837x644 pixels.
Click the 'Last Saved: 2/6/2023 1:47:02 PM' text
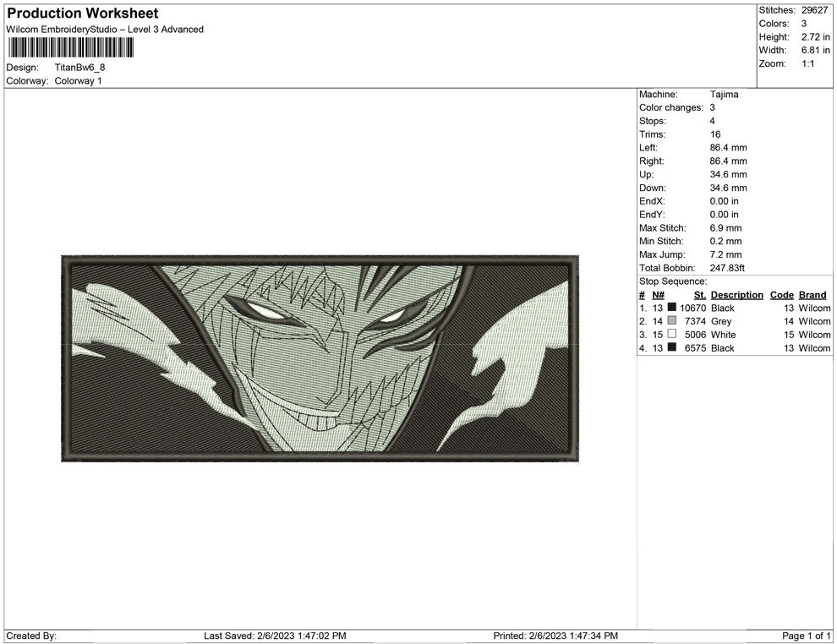point(275,636)
